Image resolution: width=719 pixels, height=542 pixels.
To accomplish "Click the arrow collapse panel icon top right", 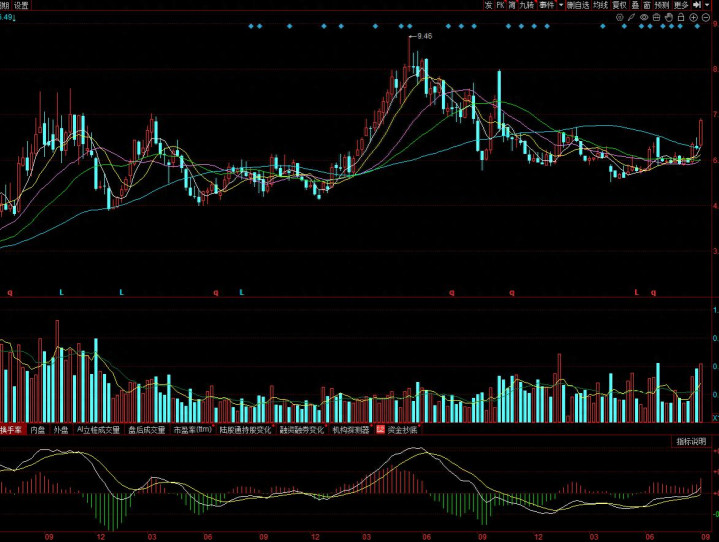I will (696, 5).
